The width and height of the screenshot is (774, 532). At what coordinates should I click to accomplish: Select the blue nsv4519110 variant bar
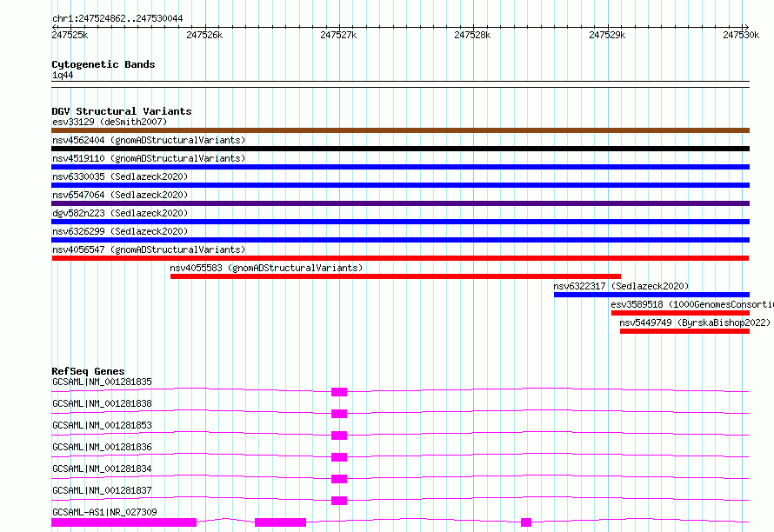(x=400, y=167)
